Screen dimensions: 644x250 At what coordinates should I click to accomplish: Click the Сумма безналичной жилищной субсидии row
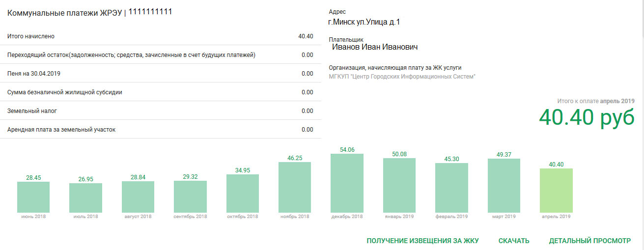(160, 92)
